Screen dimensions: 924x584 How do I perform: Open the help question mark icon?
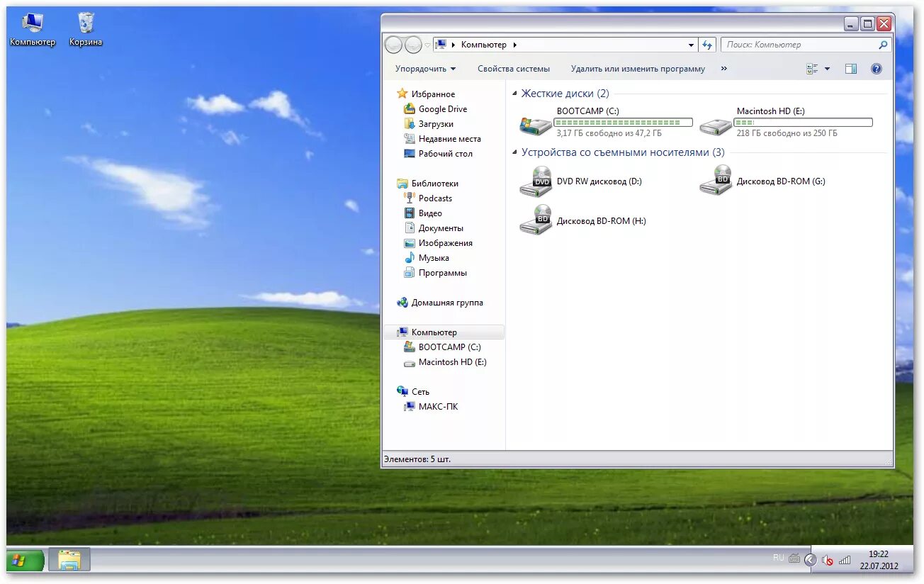coord(877,69)
